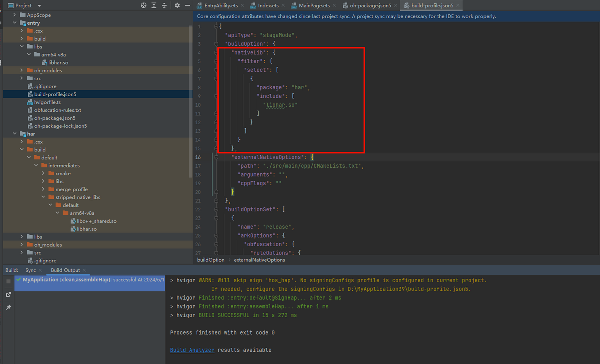
Task: Click the locate/select opened file target icon
Action: coord(144,5)
